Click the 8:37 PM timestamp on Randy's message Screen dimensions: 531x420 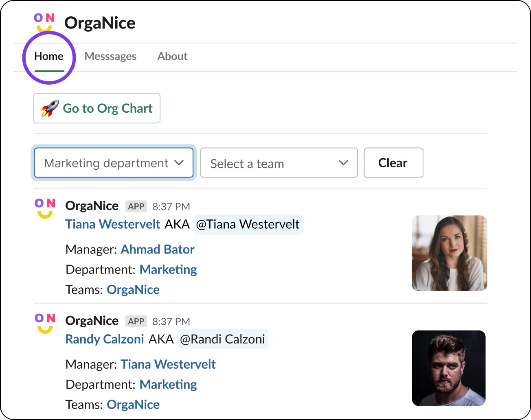(171, 322)
